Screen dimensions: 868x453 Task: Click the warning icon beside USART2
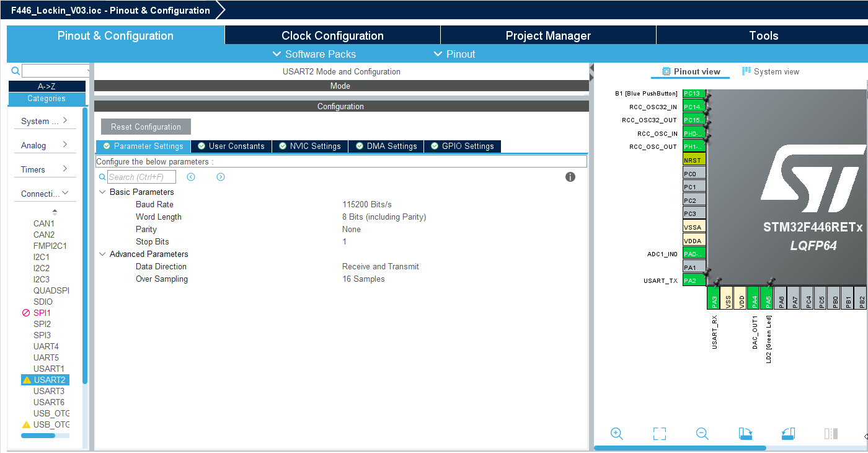[x=27, y=380]
